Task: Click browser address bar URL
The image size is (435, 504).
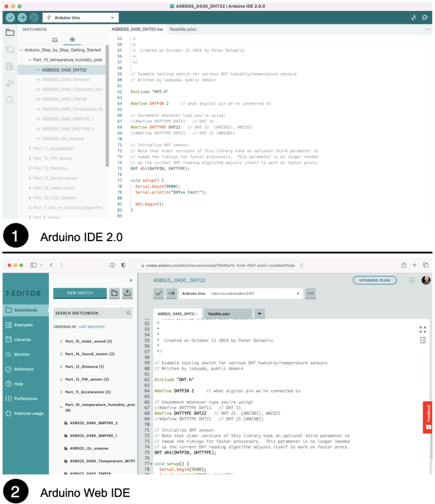Action: click(x=220, y=265)
